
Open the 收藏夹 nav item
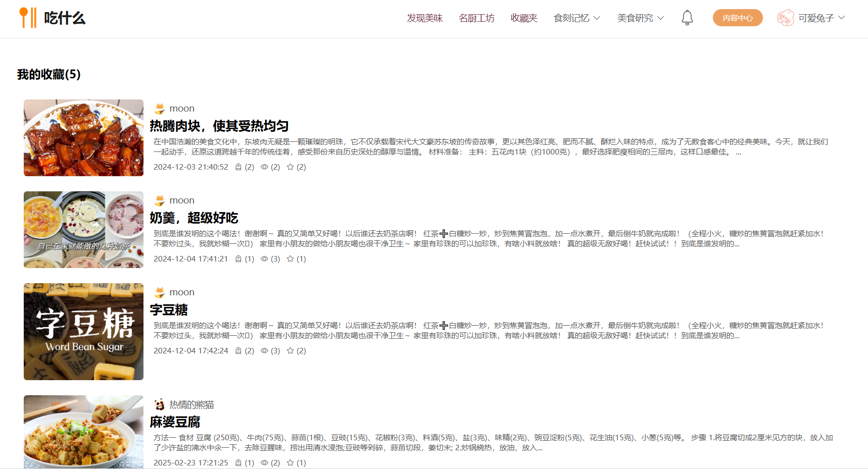pos(524,18)
